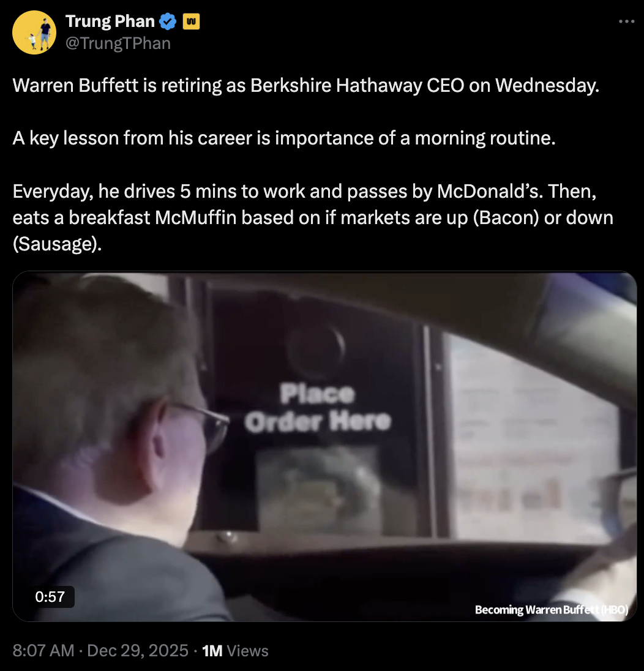Click the 0:57 video duration badge
The image size is (644, 671).
tap(50, 596)
